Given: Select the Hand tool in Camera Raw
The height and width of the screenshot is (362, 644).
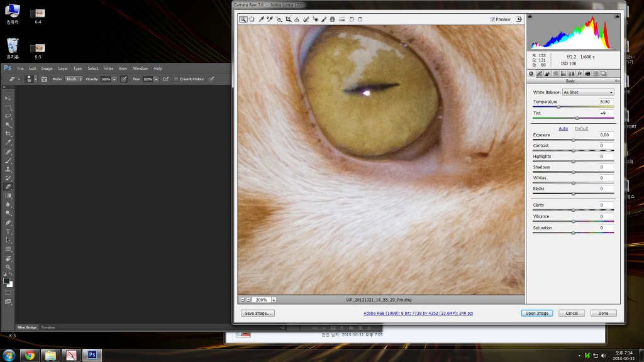Looking at the screenshot, I should coord(252,19).
